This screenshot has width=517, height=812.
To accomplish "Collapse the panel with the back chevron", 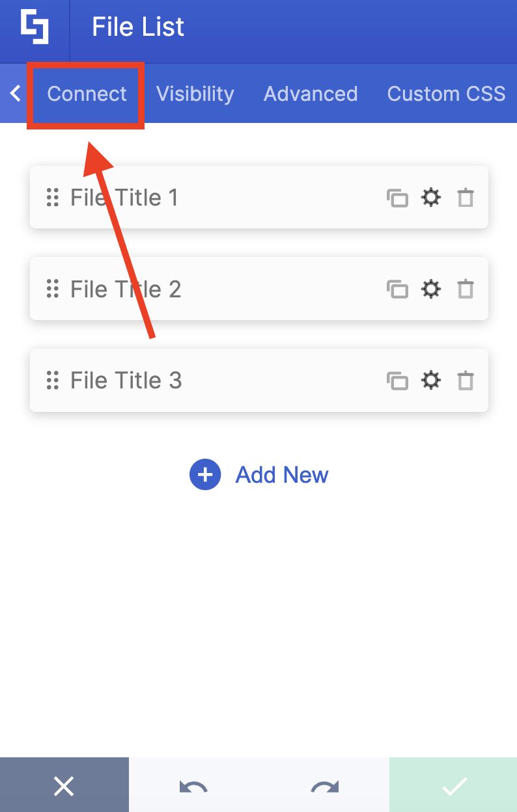I will pos(14,94).
